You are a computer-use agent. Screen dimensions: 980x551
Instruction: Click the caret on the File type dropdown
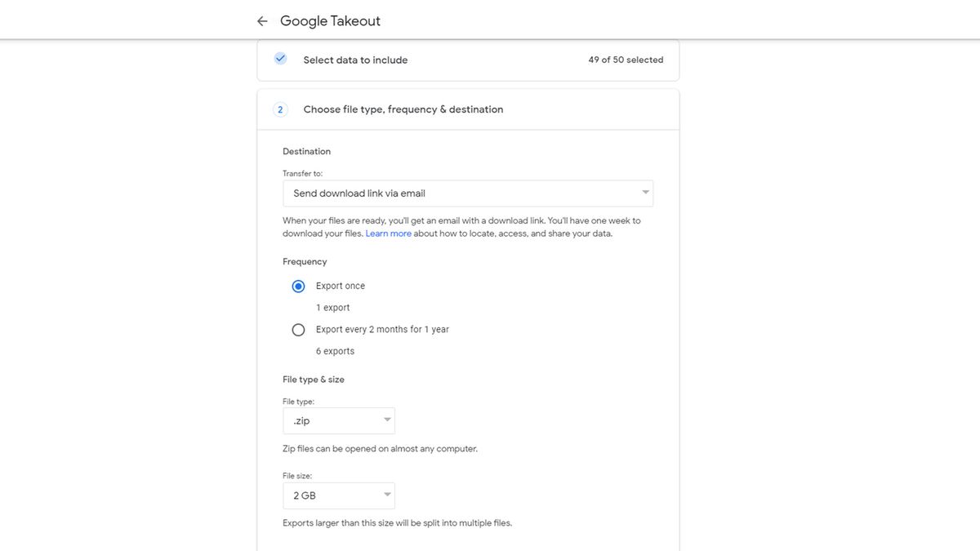tap(386, 420)
